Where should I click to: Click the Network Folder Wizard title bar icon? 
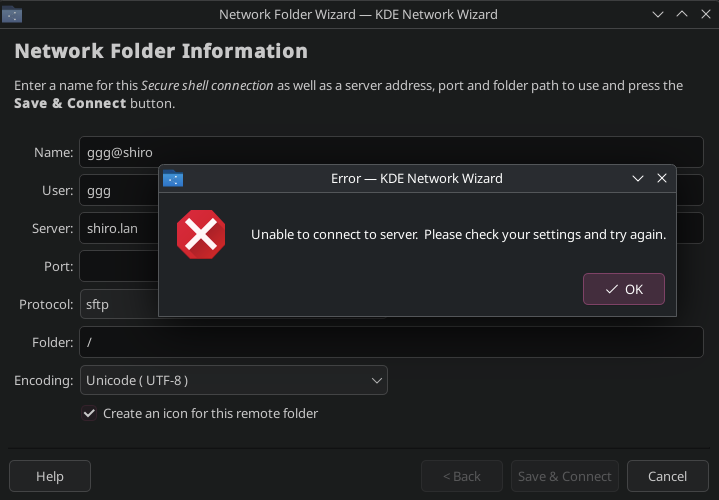(x=13, y=15)
